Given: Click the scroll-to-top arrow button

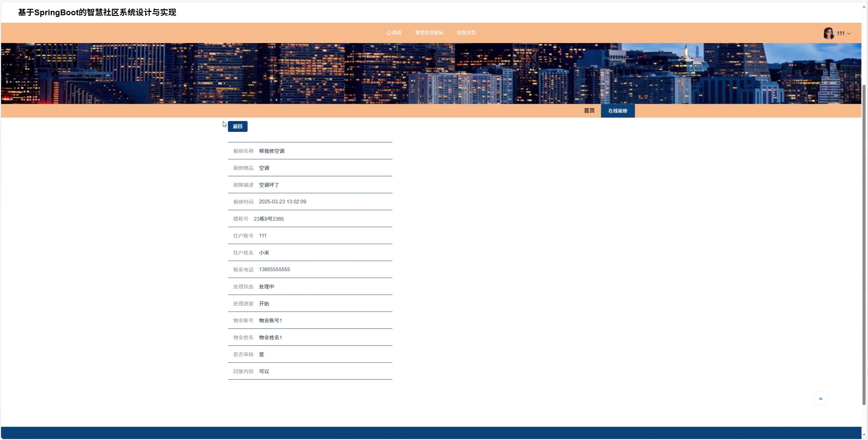Looking at the screenshot, I should tap(821, 398).
